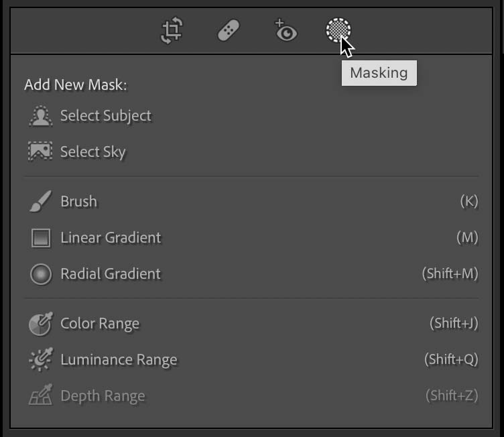Click the Select Sky landscape icon
The height and width of the screenshot is (437, 504).
tap(40, 151)
